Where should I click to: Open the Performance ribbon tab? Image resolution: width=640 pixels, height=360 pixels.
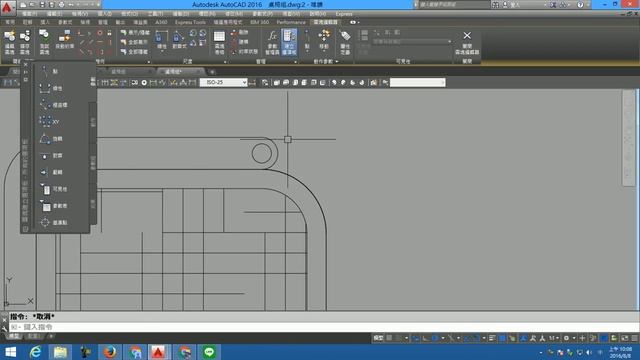click(291, 22)
